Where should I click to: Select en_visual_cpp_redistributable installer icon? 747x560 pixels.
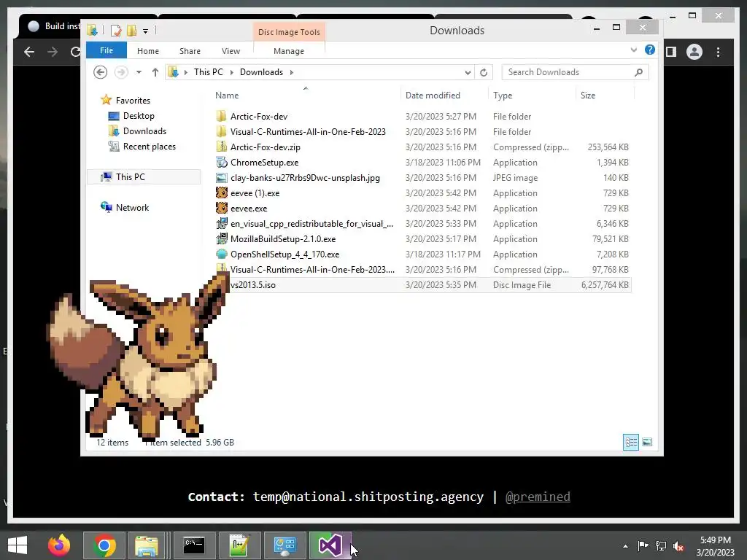pos(221,223)
